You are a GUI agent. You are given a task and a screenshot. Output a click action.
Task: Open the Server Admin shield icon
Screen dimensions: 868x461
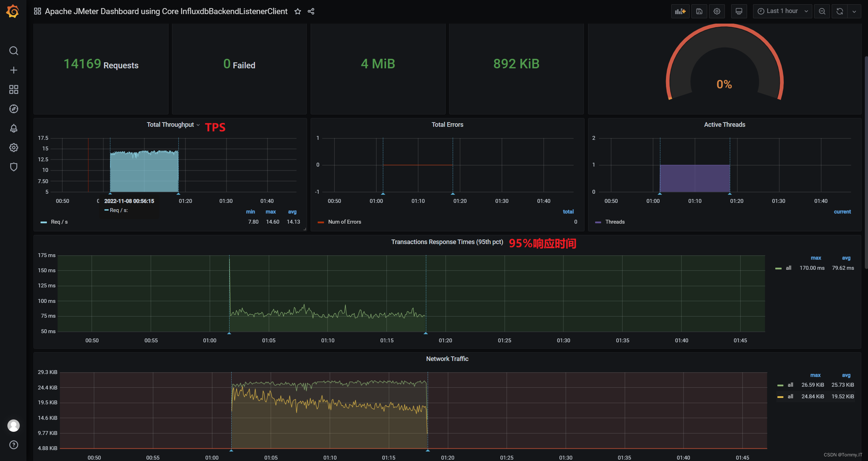click(13, 167)
